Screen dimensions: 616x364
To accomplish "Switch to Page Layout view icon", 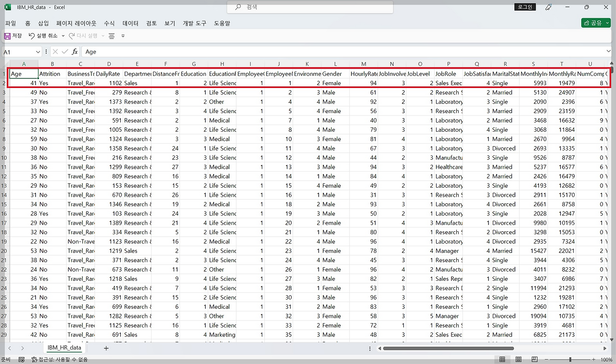I will tap(518, 360).
